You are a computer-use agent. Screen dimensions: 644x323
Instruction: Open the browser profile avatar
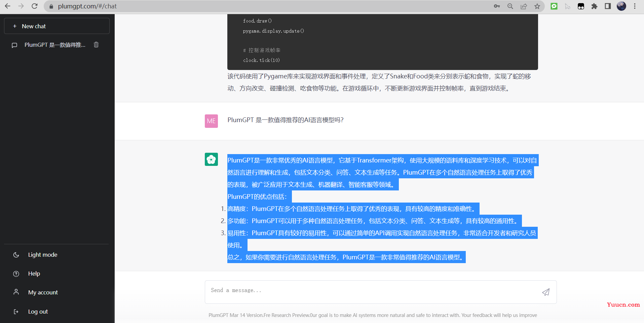click(x=621, y=6)
